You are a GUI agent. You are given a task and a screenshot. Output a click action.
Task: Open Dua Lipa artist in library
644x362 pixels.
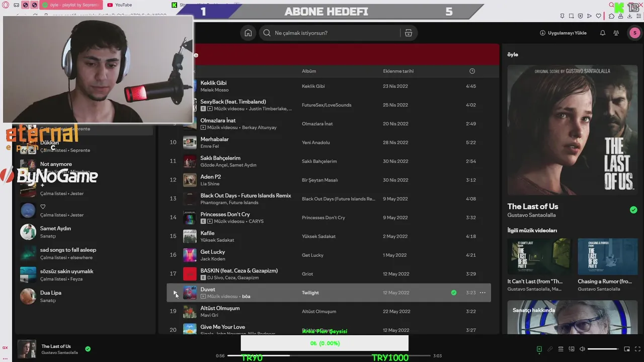(x=84, y=296)
